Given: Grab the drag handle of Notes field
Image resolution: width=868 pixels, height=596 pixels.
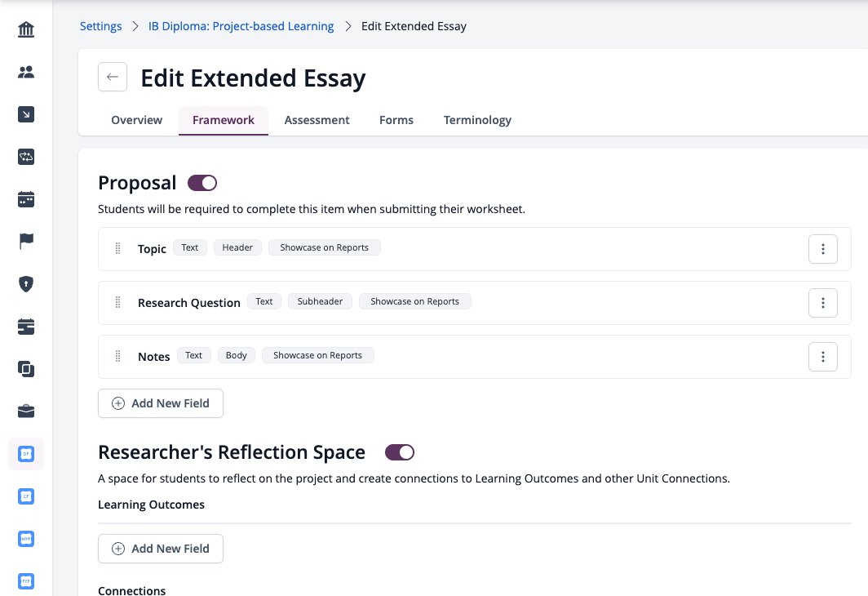Looking at the screenshot, I should point(118,356).
